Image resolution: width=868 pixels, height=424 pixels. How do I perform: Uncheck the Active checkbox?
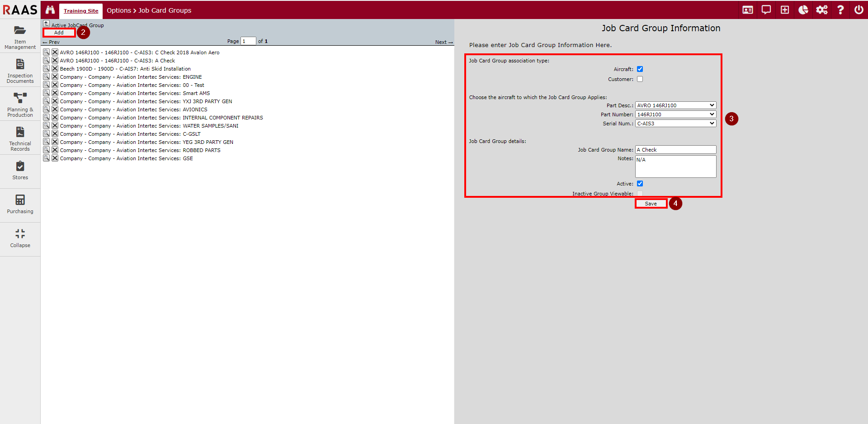[640, 184]
